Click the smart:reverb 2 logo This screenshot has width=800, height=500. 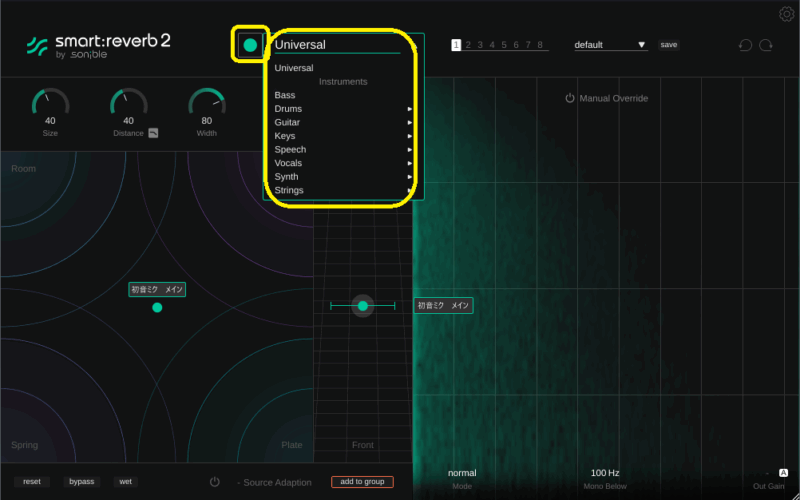coord(99,46)
